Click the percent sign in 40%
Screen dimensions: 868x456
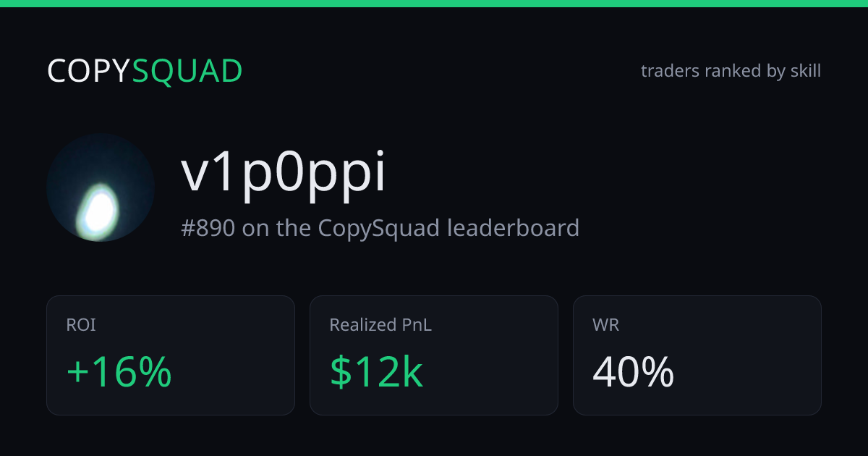(658, 372)
